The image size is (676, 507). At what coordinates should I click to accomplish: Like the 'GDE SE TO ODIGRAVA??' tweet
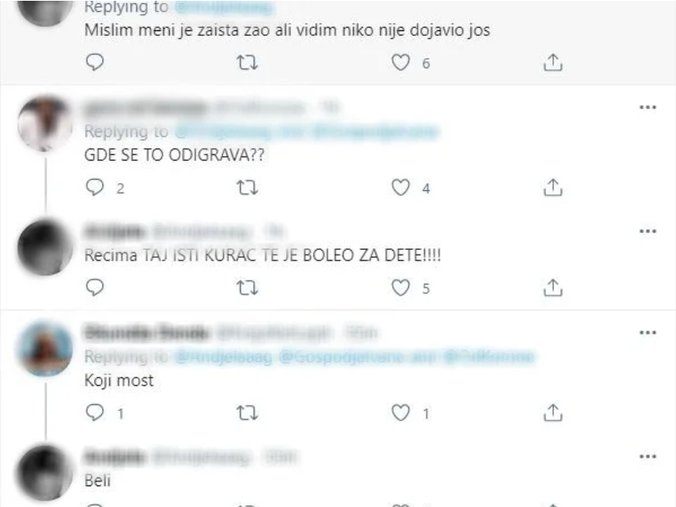(401, 188)
